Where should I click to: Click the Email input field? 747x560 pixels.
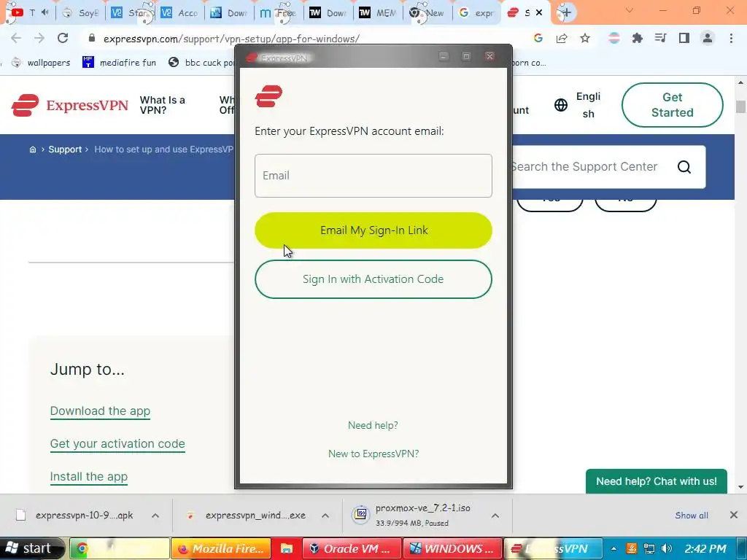[373, 175]
